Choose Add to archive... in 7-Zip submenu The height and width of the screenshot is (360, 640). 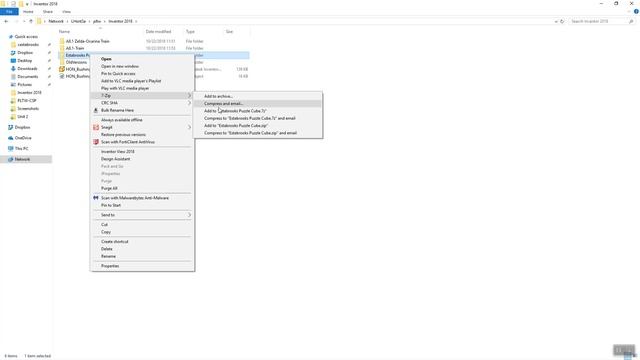[218, 96]
